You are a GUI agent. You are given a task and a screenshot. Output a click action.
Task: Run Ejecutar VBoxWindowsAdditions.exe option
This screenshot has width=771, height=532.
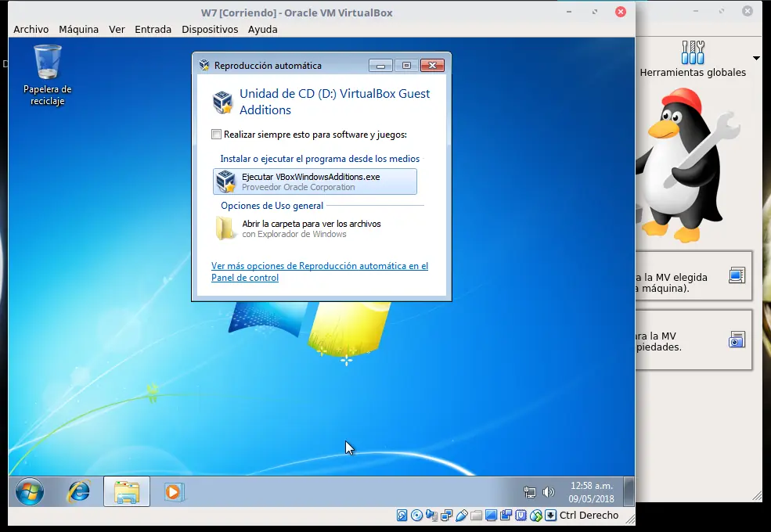click(x=315, y=182)
